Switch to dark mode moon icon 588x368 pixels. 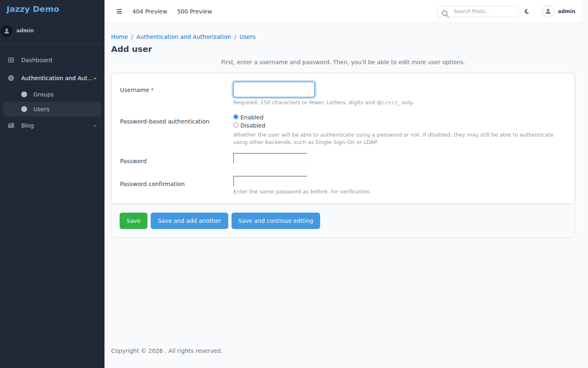click(x=527, y=11)
